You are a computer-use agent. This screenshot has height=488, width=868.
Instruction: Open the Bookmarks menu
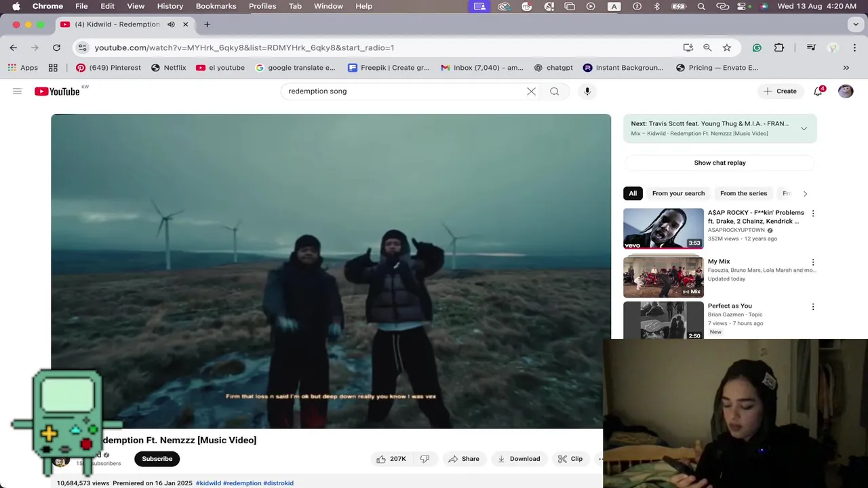pos(216,6)
